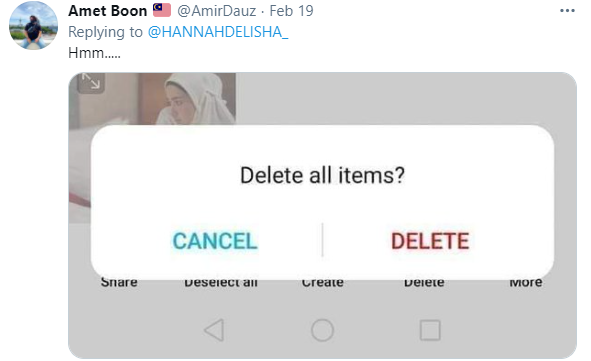Select Deselect all in bottom toolbar
Image resolution: width=591 pixels, height=361 pixels.
221,282
